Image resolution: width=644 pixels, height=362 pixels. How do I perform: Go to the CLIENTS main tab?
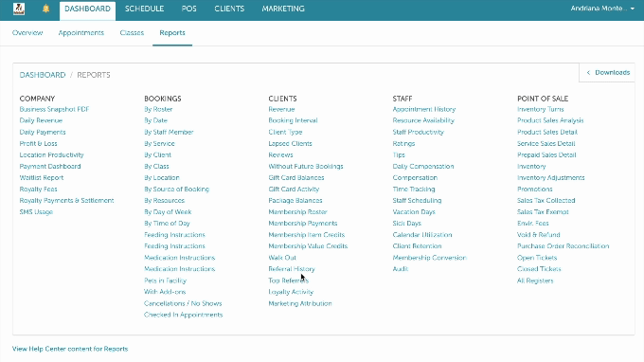click(x=229, y=9)
